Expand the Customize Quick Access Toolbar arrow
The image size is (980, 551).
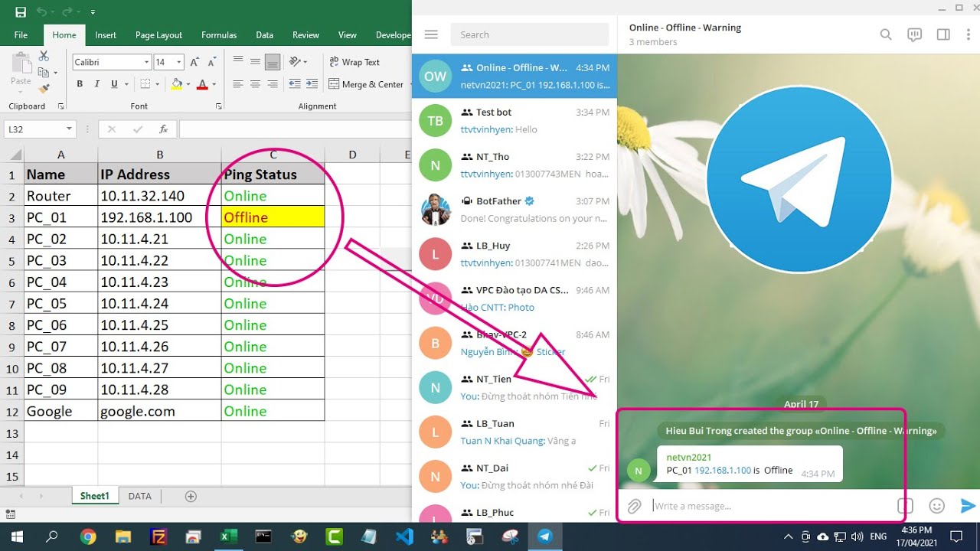click(93, 12)
